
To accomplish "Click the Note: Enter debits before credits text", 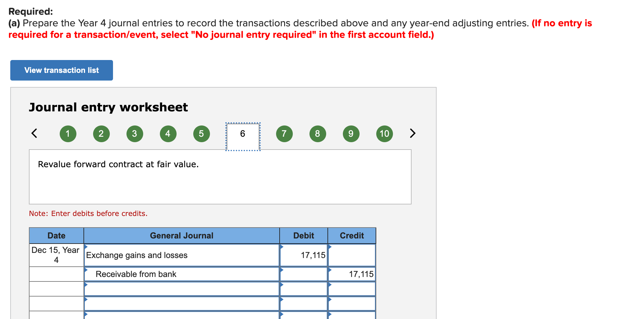I will pyautogui.click(x=88, y=213).
